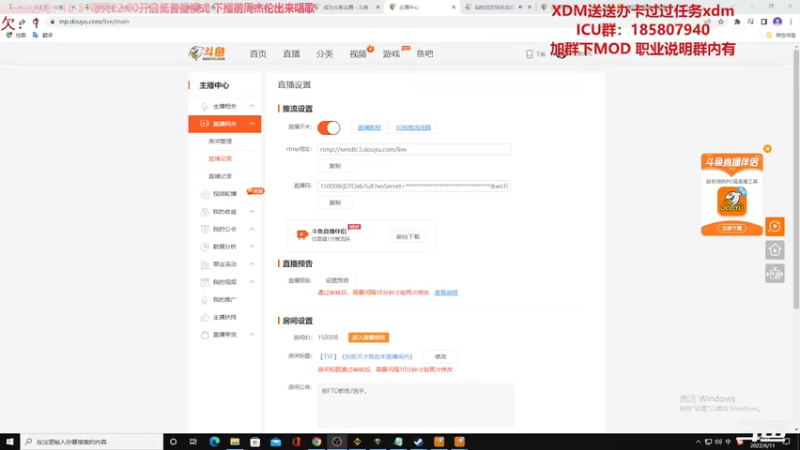Screen dimensions: 800x450
Task: Click the 直播教程 link
Action: click(369, 128)
